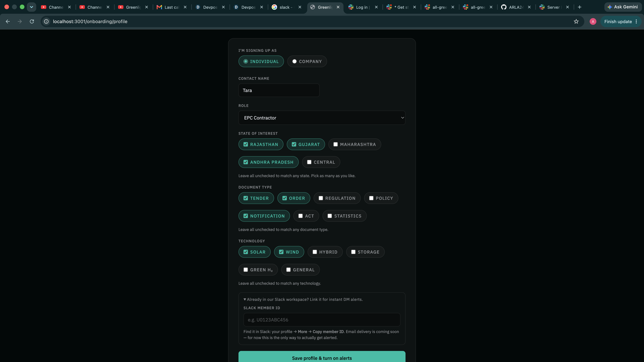Uncheck the Notification document type
644x362 pixels.
[x=264, y=216]
